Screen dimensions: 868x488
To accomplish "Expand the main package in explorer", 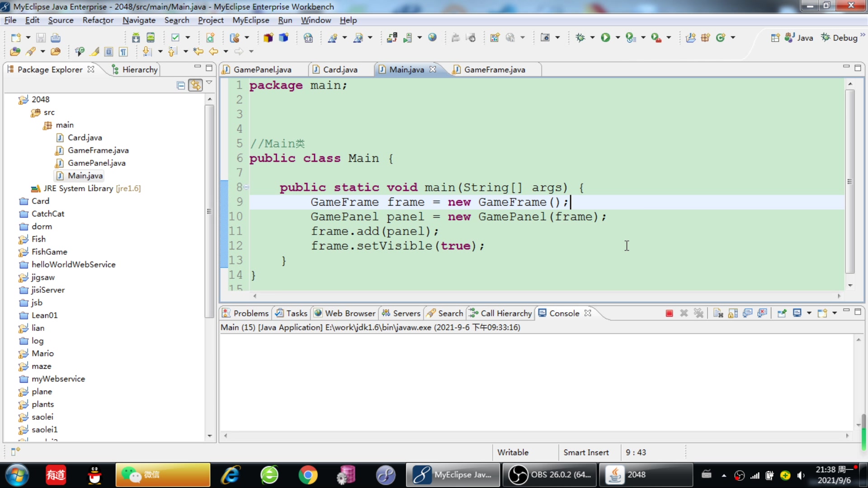I will tap(64, 125).
